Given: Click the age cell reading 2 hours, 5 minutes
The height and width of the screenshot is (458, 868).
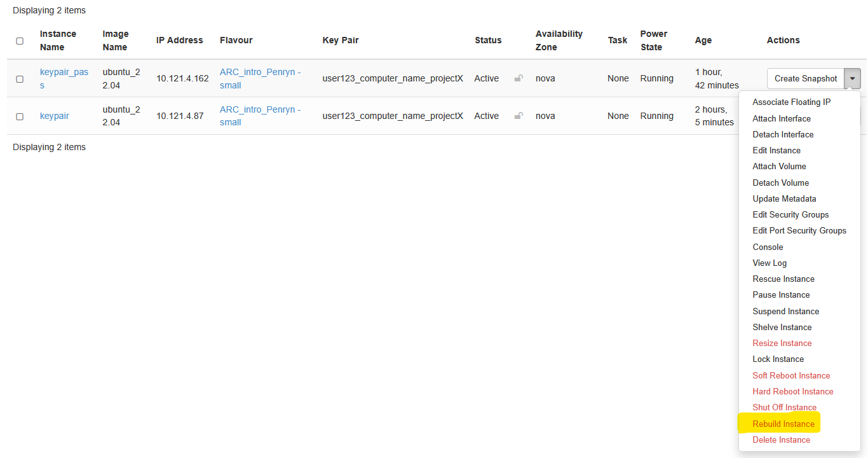Looking at the screenshot, I should click(714, 116).
